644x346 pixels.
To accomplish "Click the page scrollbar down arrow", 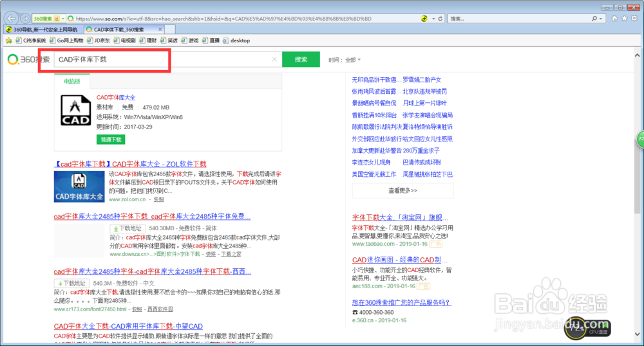I will point(637,334).
